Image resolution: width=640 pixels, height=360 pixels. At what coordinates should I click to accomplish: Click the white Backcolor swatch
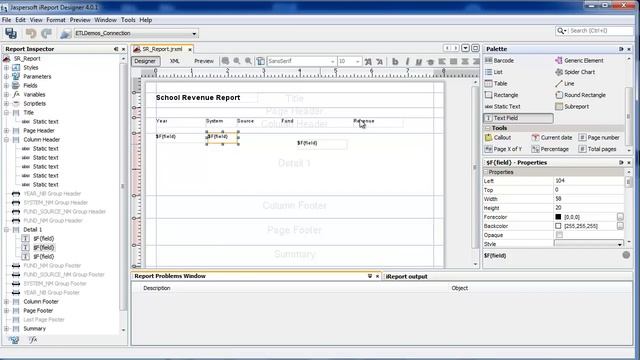coord(558,226)
